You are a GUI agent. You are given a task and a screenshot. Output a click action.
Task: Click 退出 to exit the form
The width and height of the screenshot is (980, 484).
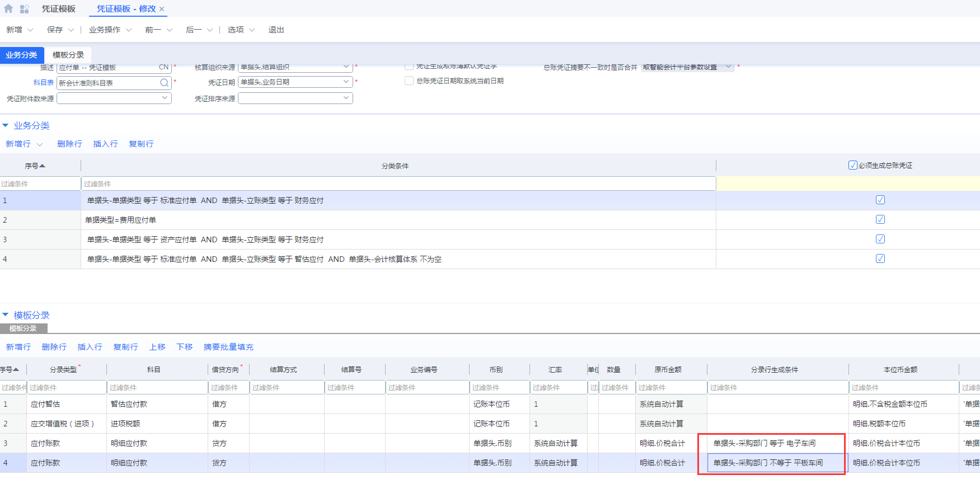[276, 30]
